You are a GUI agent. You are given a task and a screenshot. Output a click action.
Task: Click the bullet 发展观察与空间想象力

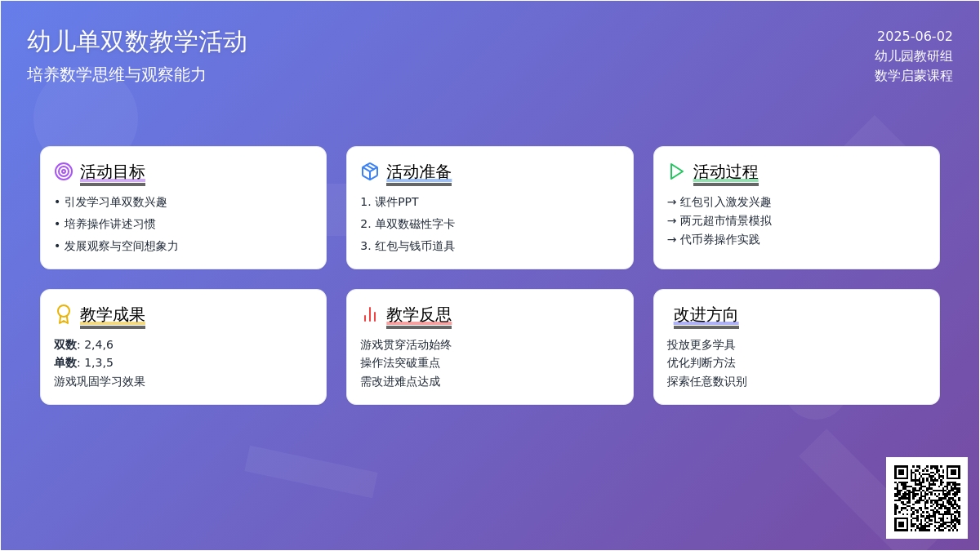click(x=116, y=246)
